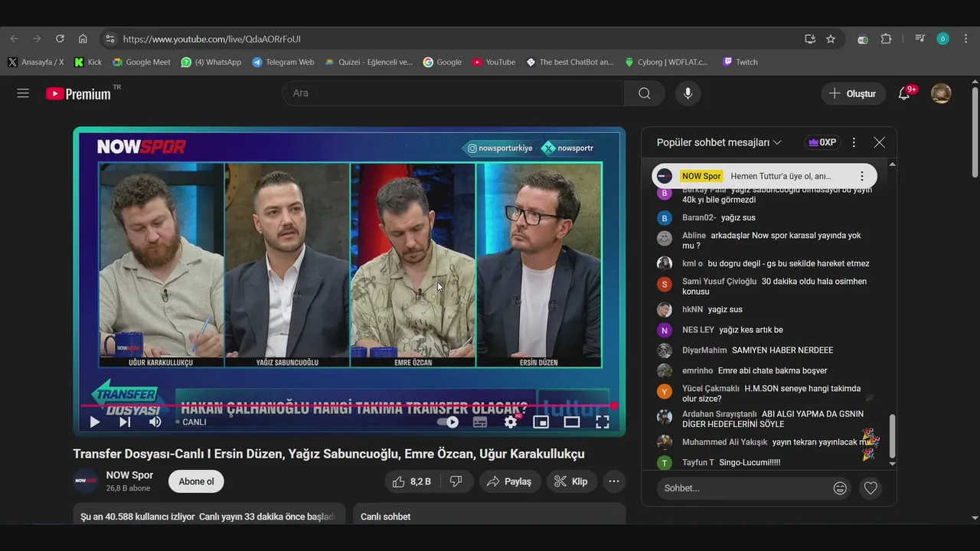
Task: Open Telegram Web bookmark
Action: (283, 62)
